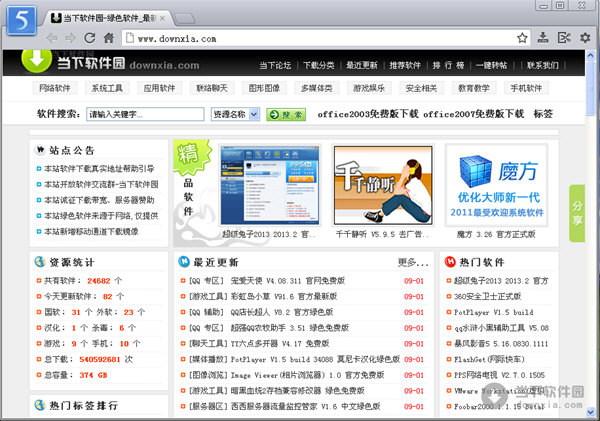Open Image Viewer(相片浏览器) 1.0 entry
Screen dimensions: 600x421
pos(308,375)
